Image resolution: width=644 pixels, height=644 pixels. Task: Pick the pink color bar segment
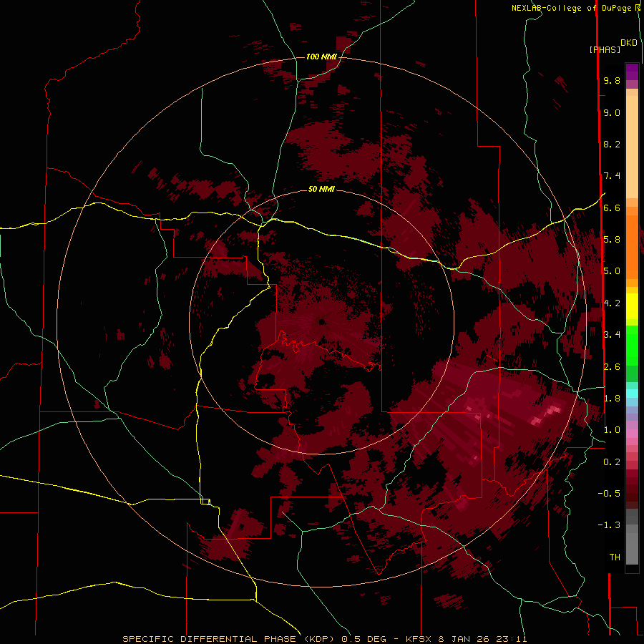tap(632, 434)
